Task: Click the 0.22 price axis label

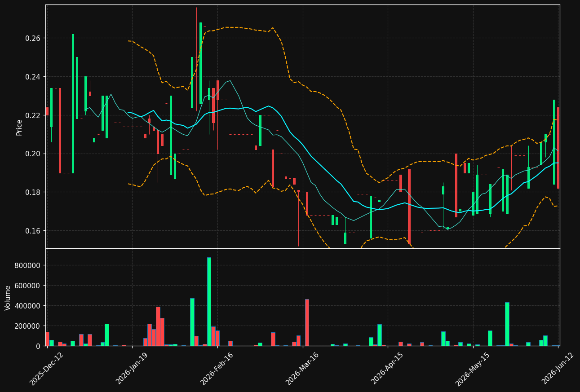Action: click(x=32, y=115)
